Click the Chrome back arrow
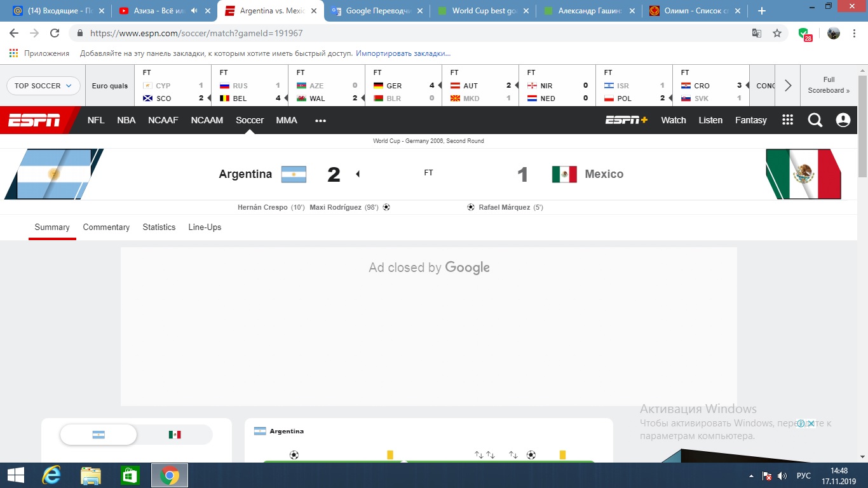Viewport: 868px width, 488px height. pos(14,33)
